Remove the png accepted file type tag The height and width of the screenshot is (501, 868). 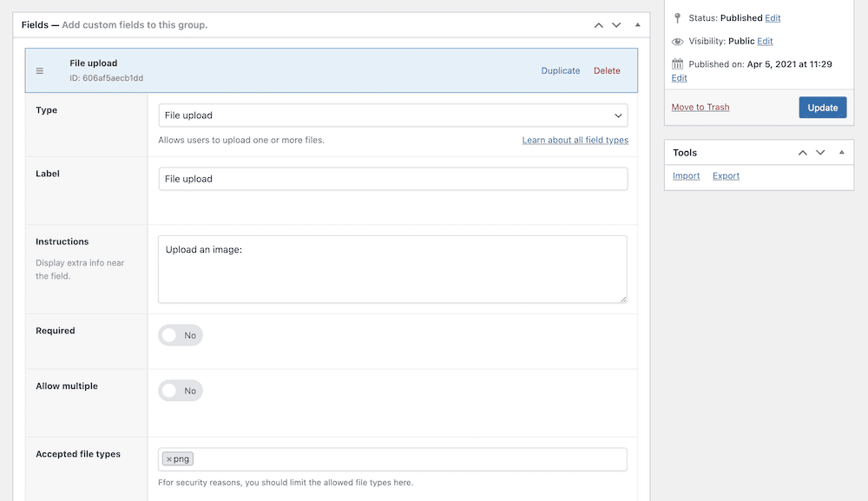[x=168, y=458]
